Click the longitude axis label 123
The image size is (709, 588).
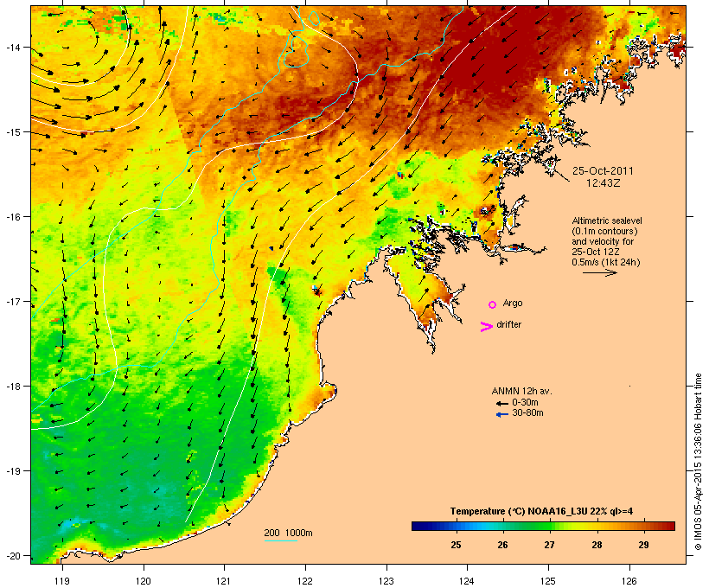(386, 581)
